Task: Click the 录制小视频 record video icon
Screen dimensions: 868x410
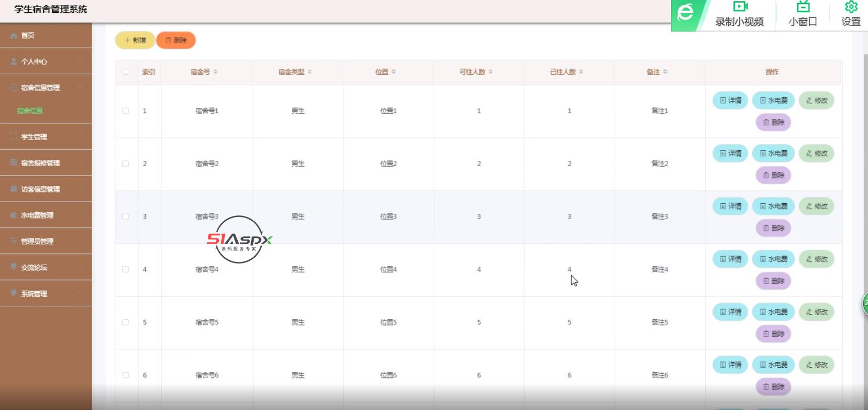Action: 740,6
